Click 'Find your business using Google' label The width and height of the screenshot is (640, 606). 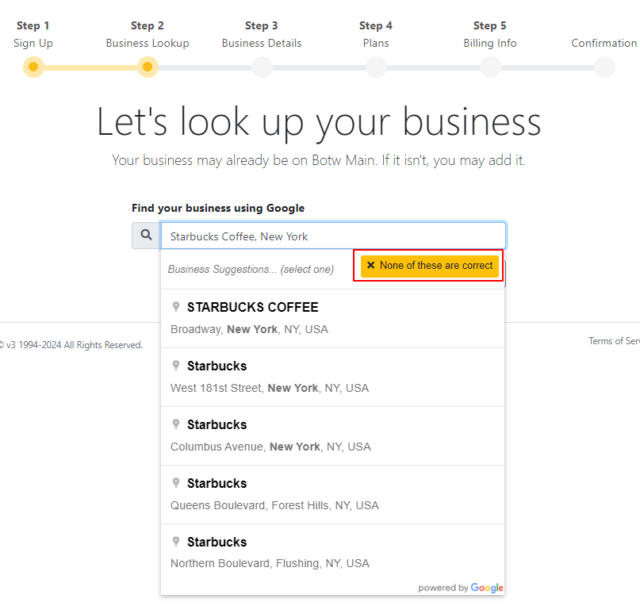pyautogui.click(x=218, y=208)
